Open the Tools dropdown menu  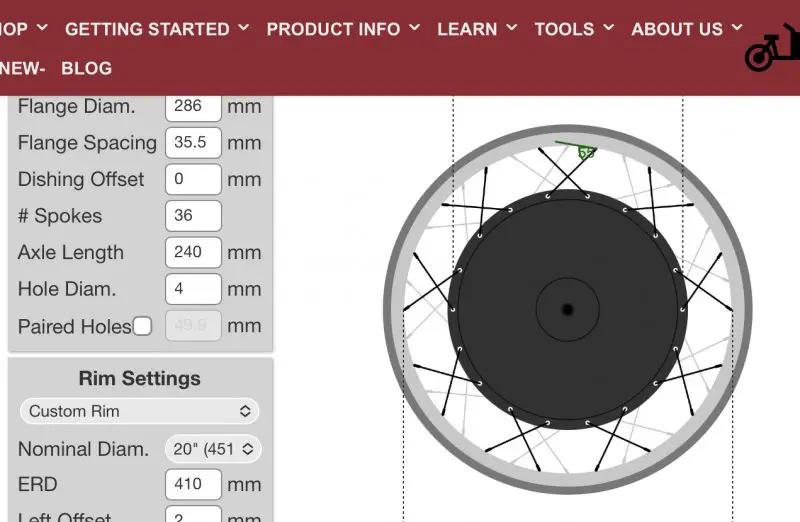[x=574, y=29]
